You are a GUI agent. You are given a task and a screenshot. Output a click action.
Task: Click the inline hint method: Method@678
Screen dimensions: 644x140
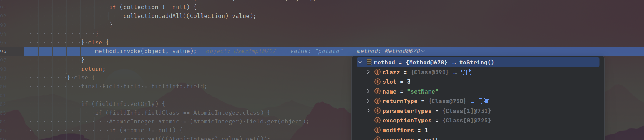coord(388,51)
